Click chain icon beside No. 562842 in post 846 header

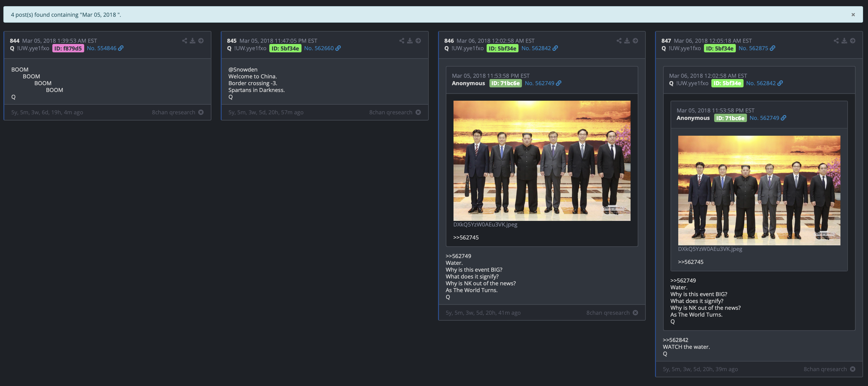coord(555,48)
